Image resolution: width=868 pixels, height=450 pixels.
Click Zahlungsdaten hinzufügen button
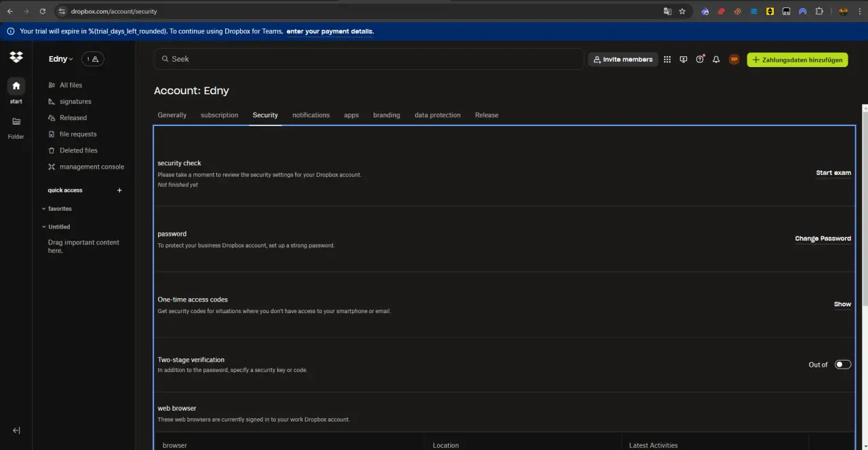(797, 60)
